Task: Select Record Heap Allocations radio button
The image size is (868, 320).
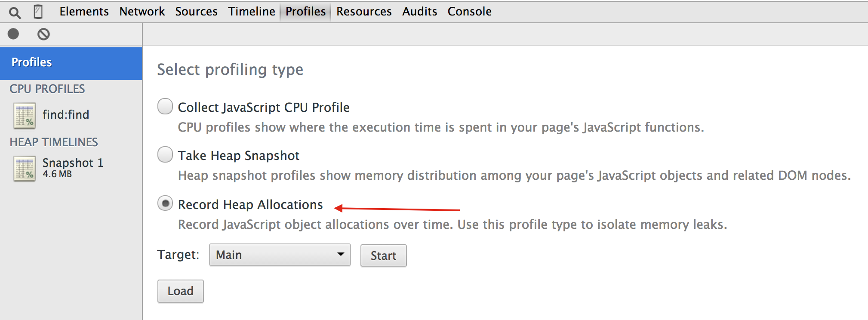Action: [x=165, y=203]
